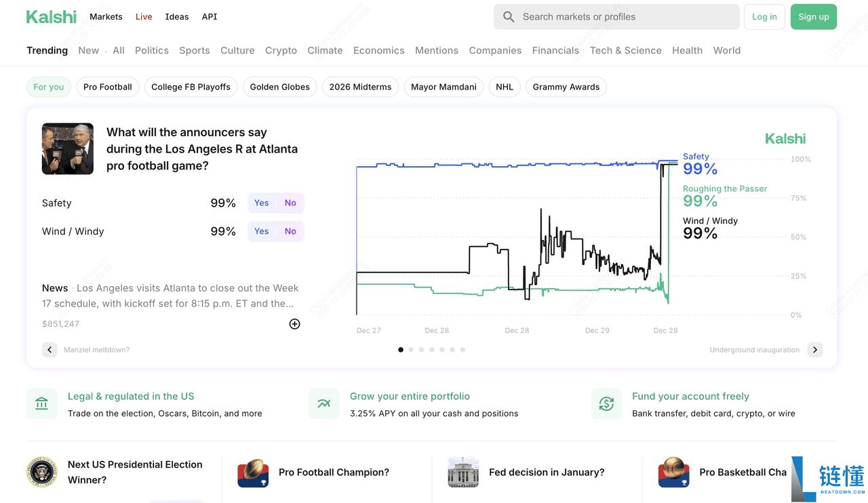Open the announcers market title link
868x503 pixels.
202,149
